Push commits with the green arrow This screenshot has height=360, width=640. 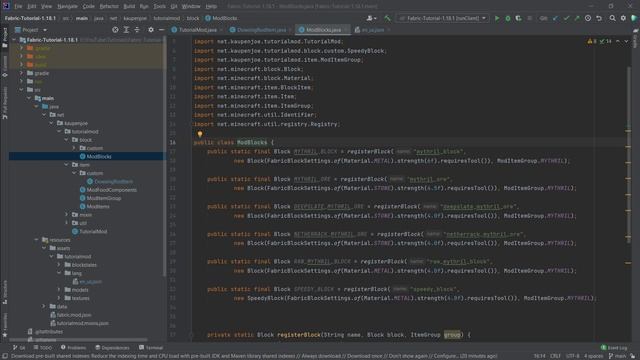click(577, 18)
